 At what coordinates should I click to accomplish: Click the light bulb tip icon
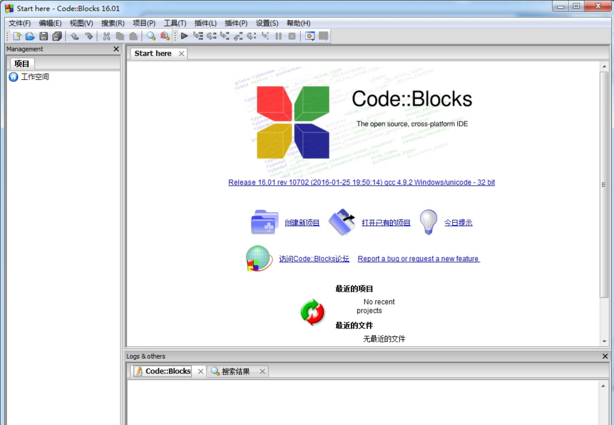pyautogui.click(x=428, y=222)
